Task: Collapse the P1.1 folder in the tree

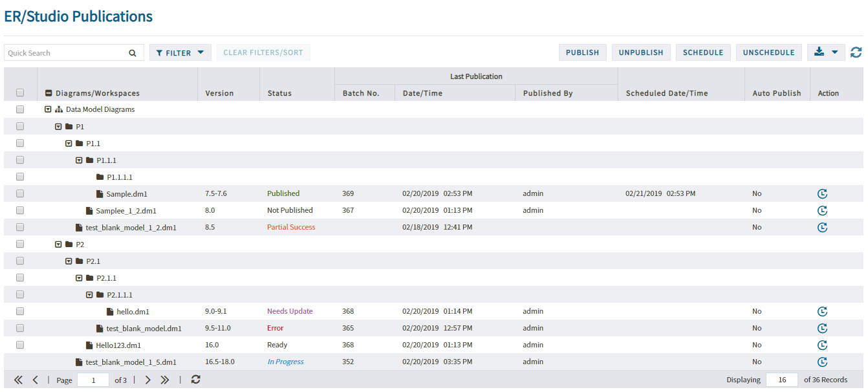Action: coord(69,143)
